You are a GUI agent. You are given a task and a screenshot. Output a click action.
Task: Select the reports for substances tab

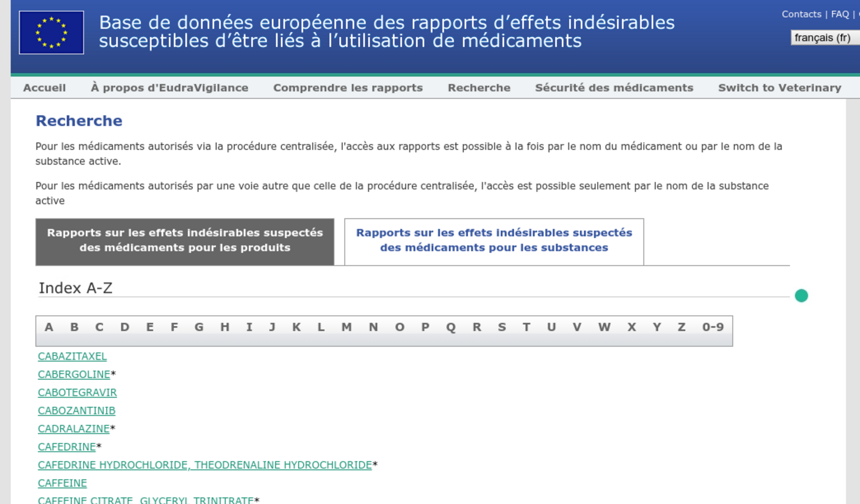(494, 242)
